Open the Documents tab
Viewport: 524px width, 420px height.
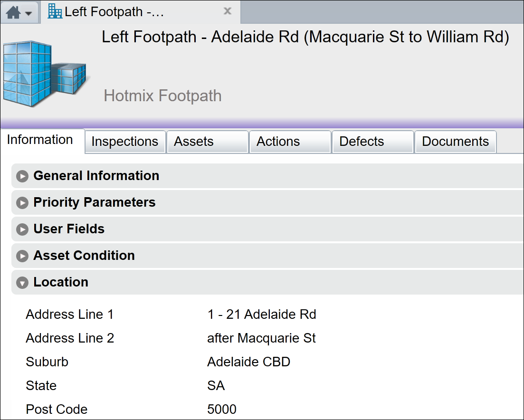455,142
